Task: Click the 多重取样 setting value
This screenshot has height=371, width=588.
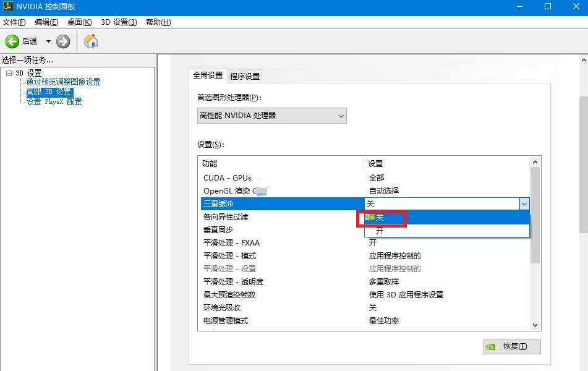Action: pyautogui.click(x=384, y=282)
